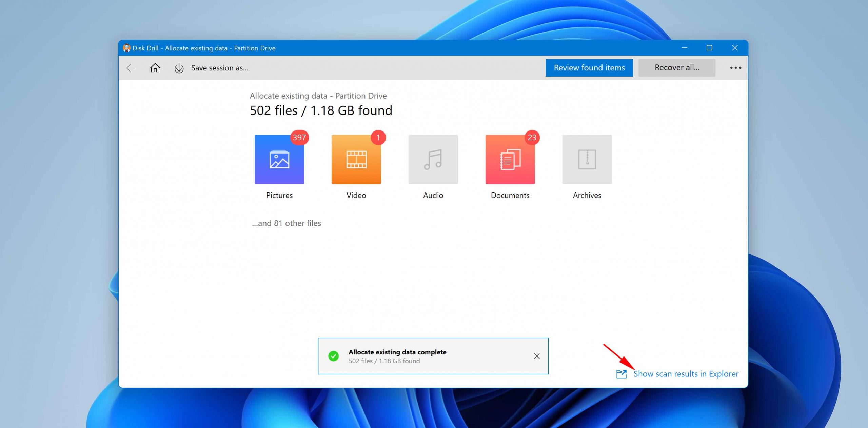Minimize the Disk Drill window

(x=684, y=48)
